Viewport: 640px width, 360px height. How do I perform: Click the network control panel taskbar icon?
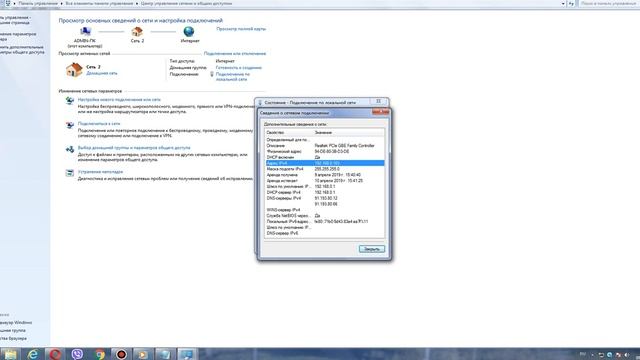[x=187, y=354]
